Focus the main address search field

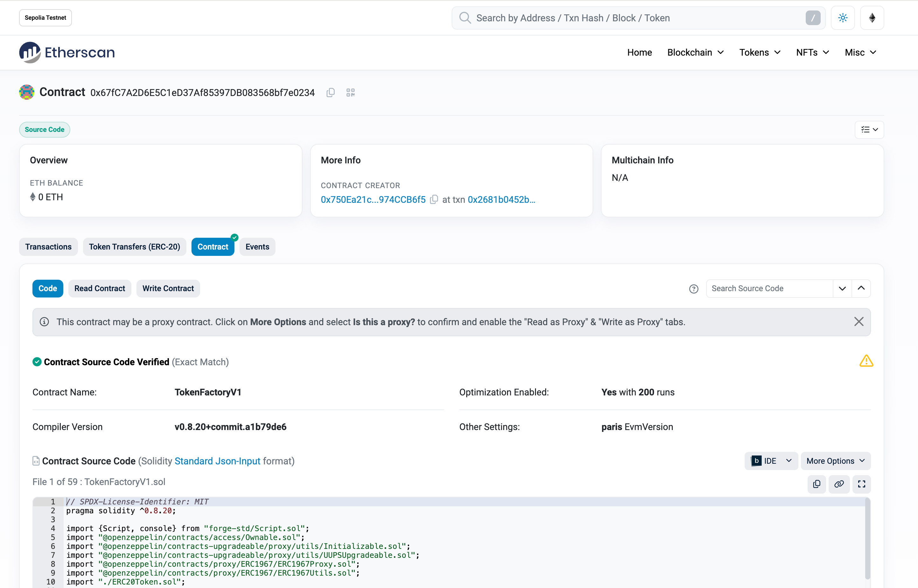click(x=639, y=18)
